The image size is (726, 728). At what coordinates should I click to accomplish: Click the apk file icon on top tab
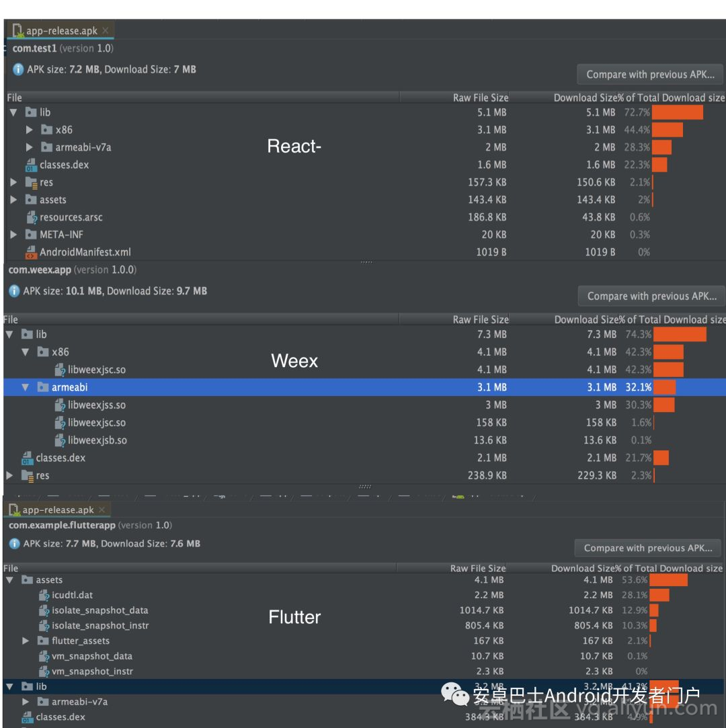(x=18, y=31)
